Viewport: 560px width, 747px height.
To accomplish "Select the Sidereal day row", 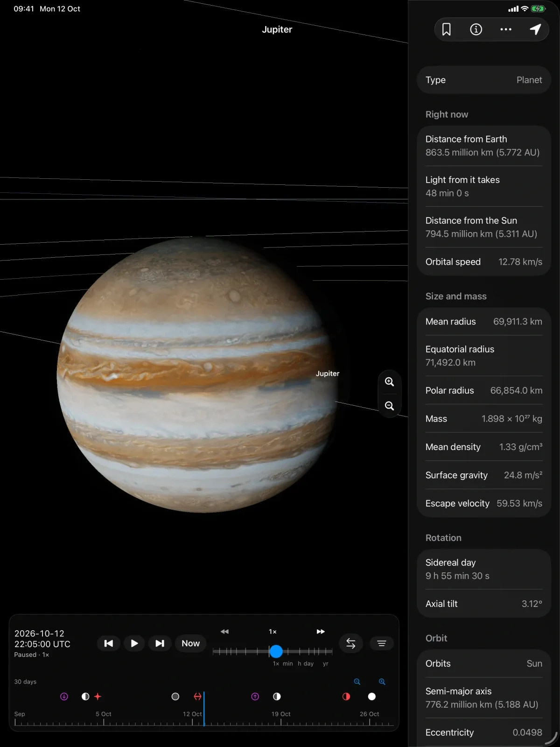I will click(x=484, y=569).
